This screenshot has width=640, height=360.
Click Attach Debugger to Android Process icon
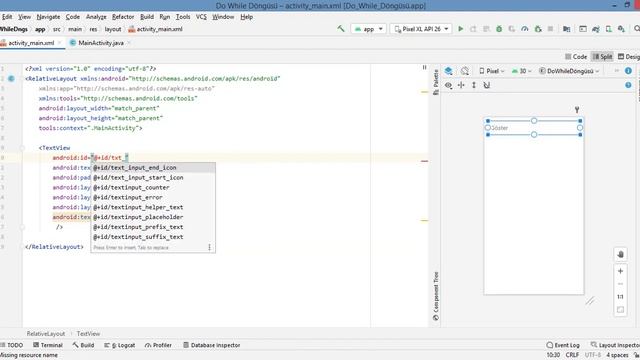tap(538, 29)
